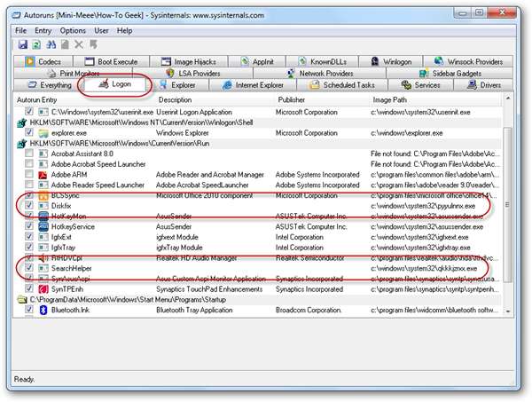Screen dimensions: 532x402
Task: Switch to the Scheduled Tasks tab
Action: [x=346, y=85]
